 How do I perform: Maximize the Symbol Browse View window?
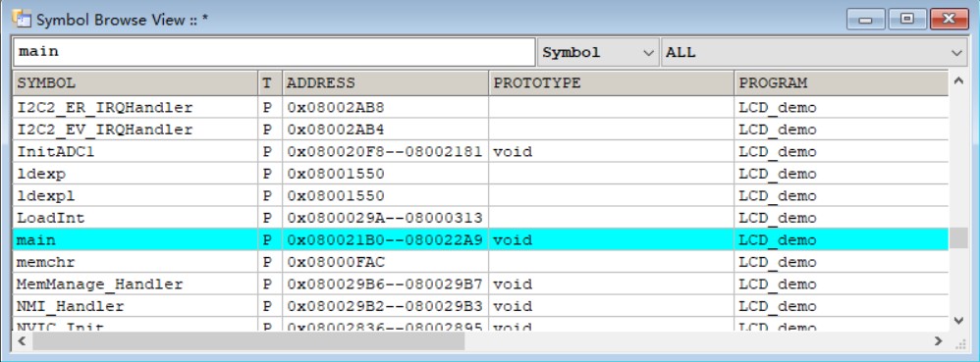coord(906,20)
